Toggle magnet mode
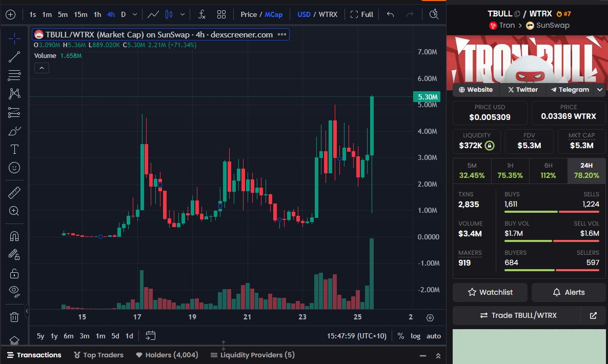Viewport: 608px width, 364px height. [x=14, y=236]
